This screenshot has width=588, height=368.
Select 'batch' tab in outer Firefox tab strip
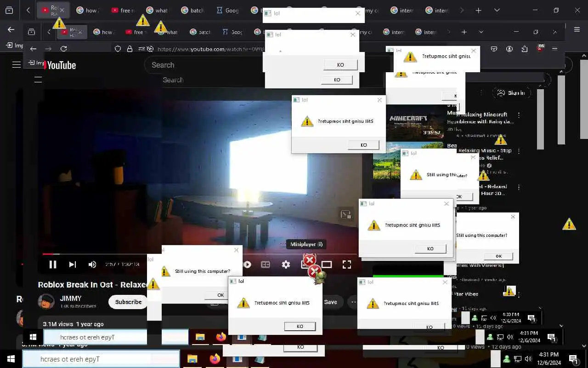click(x=193, y=10)
